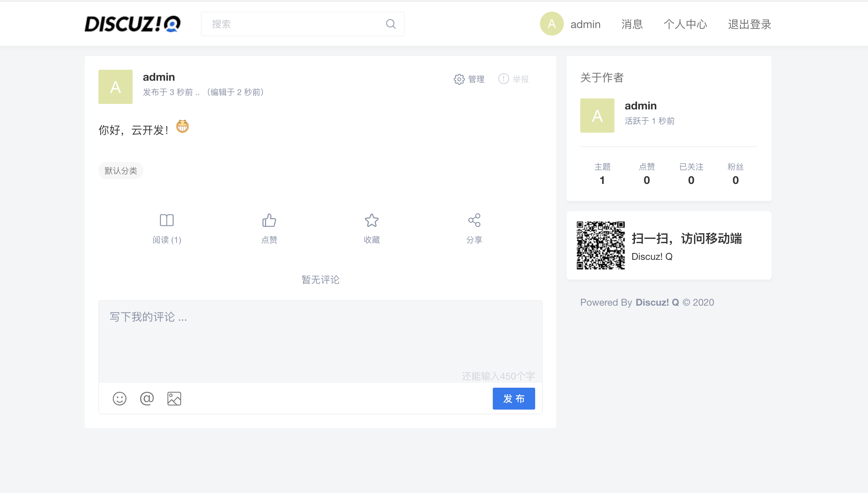Click 退出登录 to log out
The height and width of the screenshot is (493, 868).
point(749,24)
